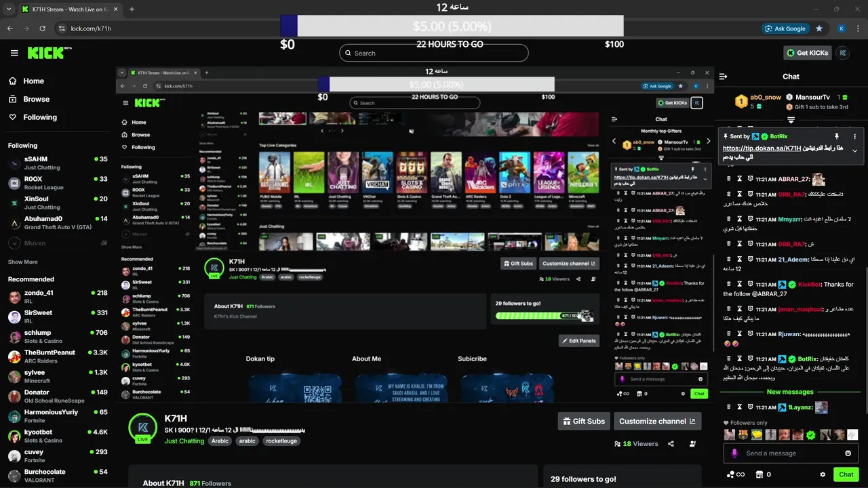Viewport: 868px width, 488px height.
Task: Click the Get KICKs button
Action: coord(807,53)
